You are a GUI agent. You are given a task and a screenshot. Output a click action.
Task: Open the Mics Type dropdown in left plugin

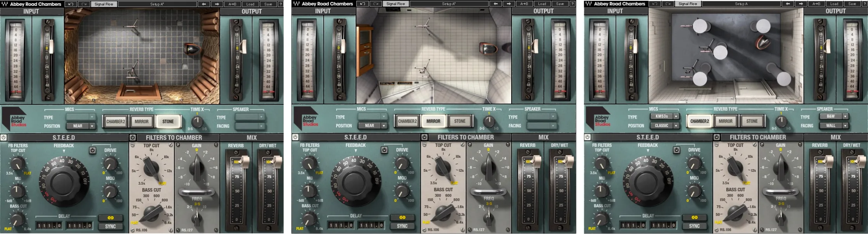click(80, 117)
